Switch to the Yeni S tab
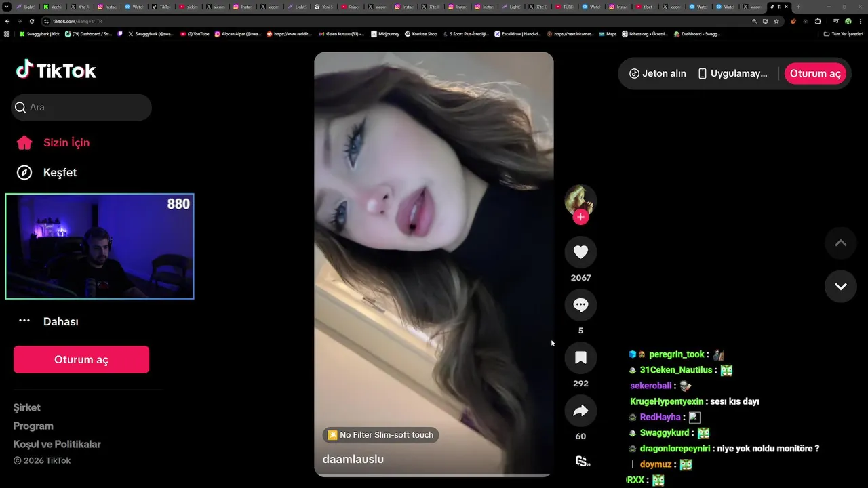This screenshot has height=488, width=868. click(x=324, y=7)
